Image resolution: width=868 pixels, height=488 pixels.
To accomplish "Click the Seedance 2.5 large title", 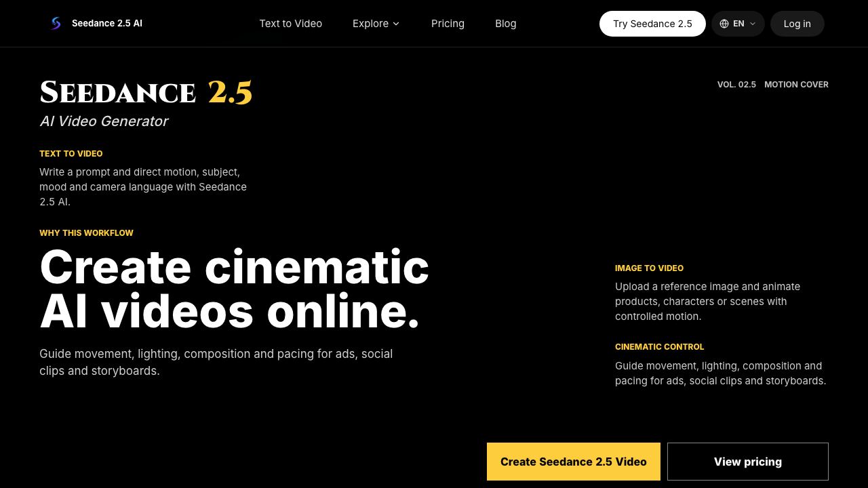I will coord(146,92).
